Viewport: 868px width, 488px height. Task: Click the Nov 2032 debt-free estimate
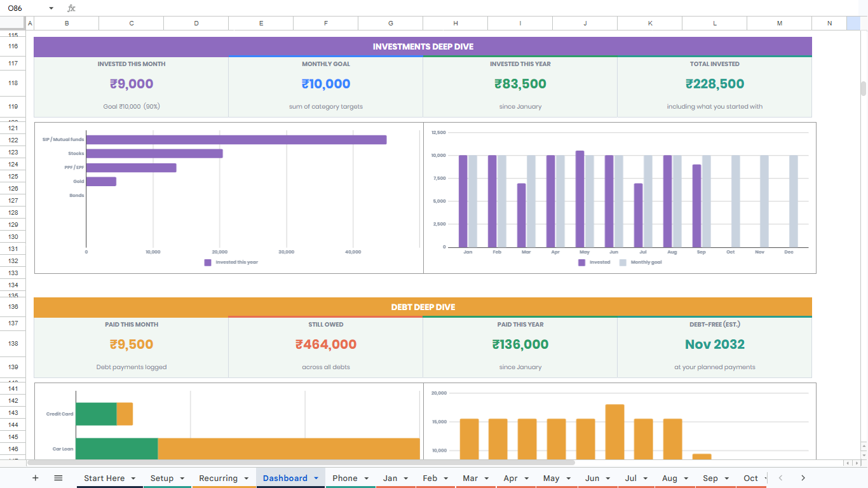[715, 344]
